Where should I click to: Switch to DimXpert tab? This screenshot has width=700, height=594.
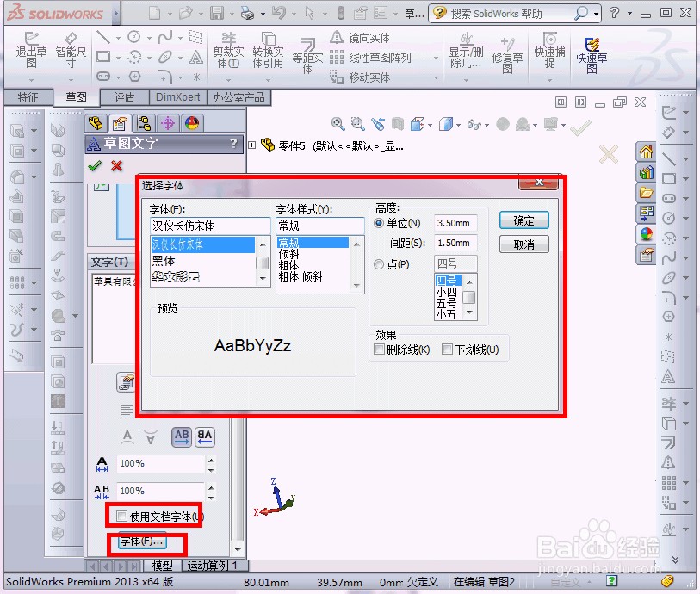coord(177,96)
